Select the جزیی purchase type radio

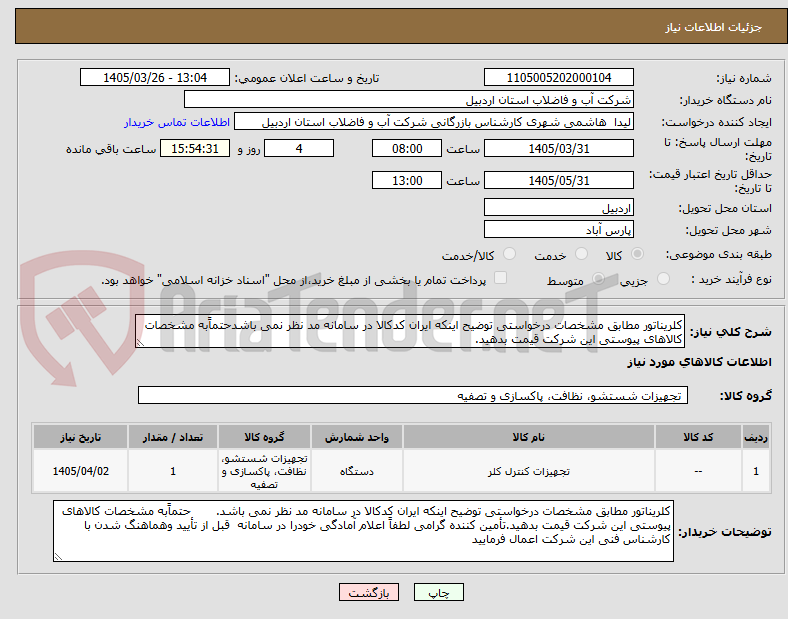663,279
